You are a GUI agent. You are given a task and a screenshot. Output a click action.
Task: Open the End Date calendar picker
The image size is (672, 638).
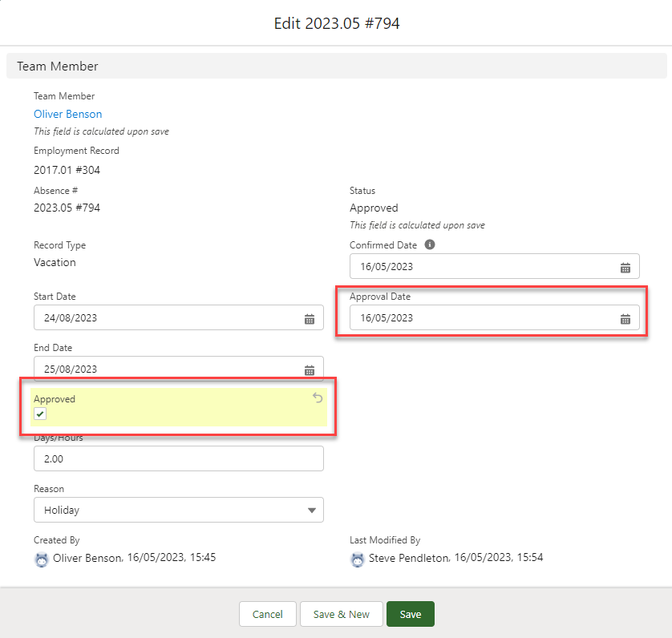click(x=310, y=369)
